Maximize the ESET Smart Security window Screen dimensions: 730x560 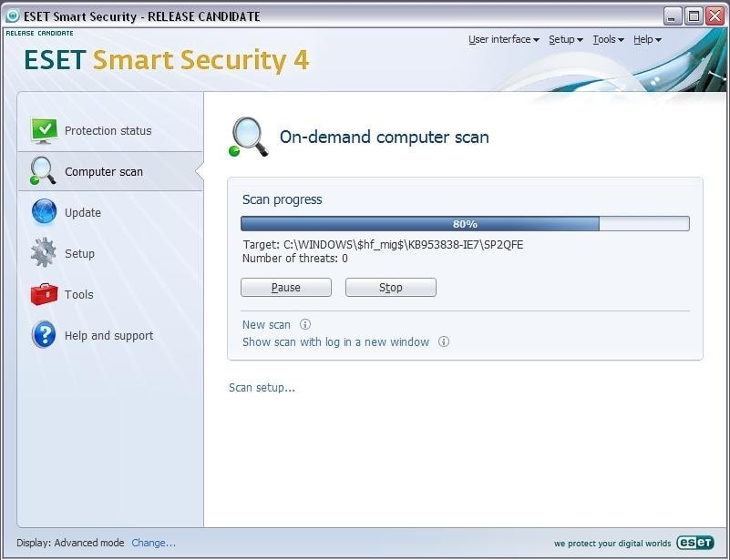point(694,16)
